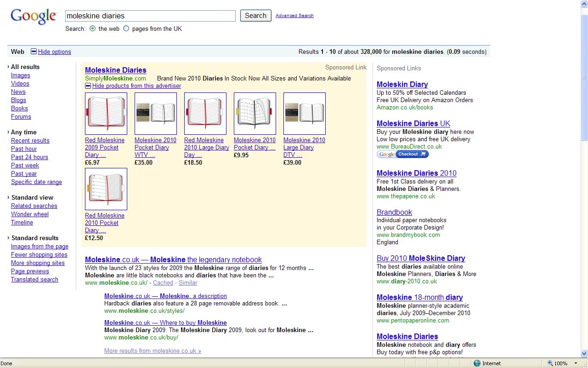The width and height of the screenshot is (588, 368).
Task: Enable Page previews
Action: point(30,271)
